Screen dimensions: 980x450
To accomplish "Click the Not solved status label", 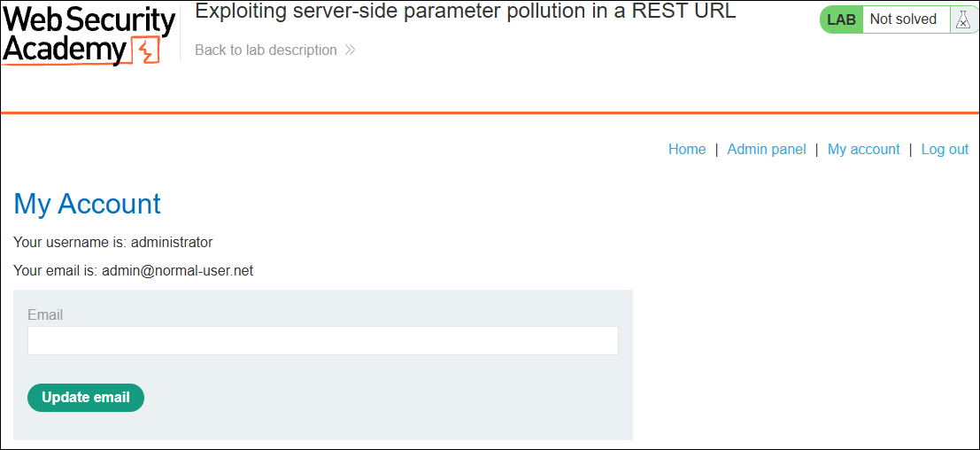I will point(903,19).
